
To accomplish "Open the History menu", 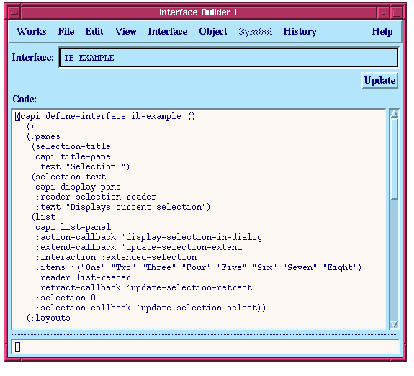I will pyautogui.click(x=300, y=31).
